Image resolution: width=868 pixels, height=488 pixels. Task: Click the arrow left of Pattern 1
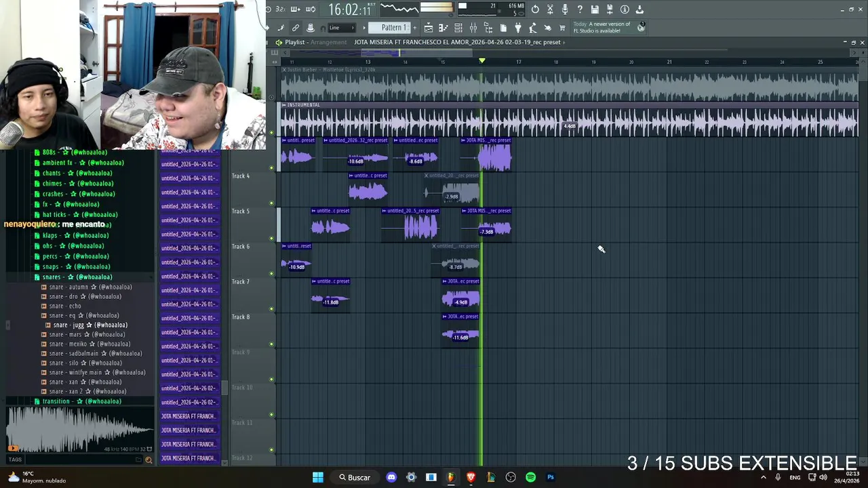pos(364,28)
